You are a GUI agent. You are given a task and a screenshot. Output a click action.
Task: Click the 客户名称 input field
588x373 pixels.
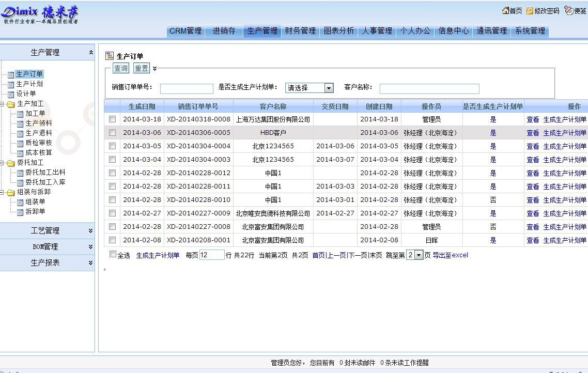(429, 89)
